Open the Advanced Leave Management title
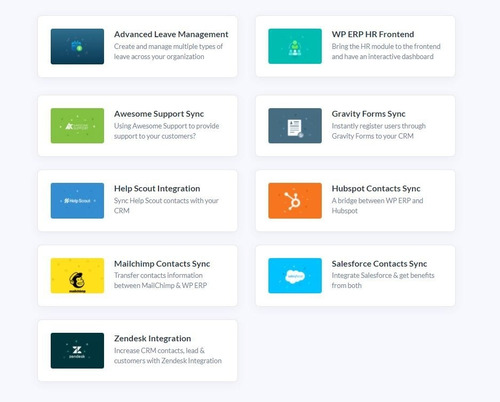This screenshot has width=500, height=402. click(171, 34)
